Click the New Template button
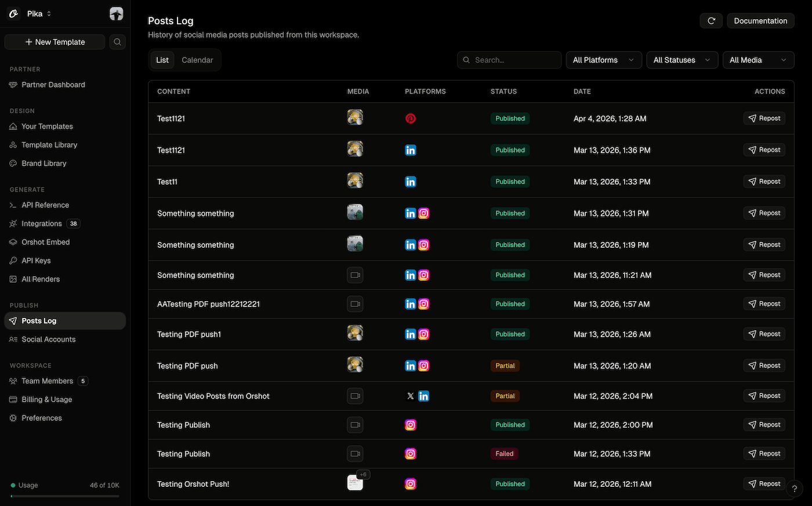The width and height of the screenshot is (812, 506). (x=55, y=42)
